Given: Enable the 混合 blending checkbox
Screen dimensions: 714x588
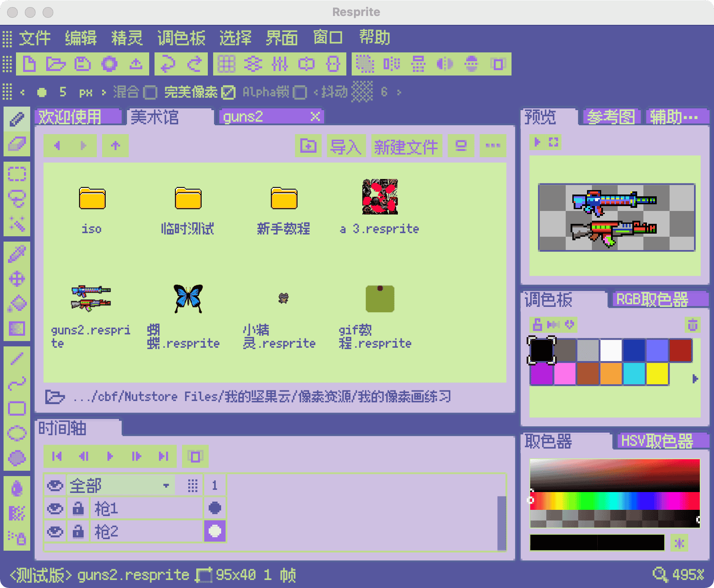Looking at the screenshot, I should click(x=151, y=92).
